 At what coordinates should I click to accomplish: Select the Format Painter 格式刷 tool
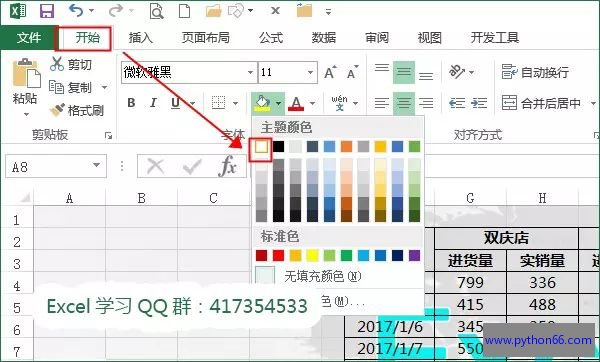pos(77,111)
